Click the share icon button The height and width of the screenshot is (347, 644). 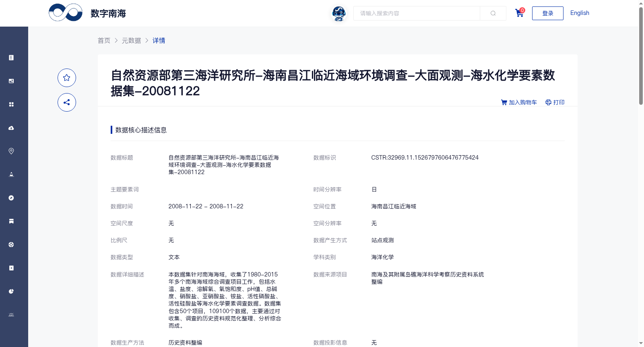click(67, 102)
